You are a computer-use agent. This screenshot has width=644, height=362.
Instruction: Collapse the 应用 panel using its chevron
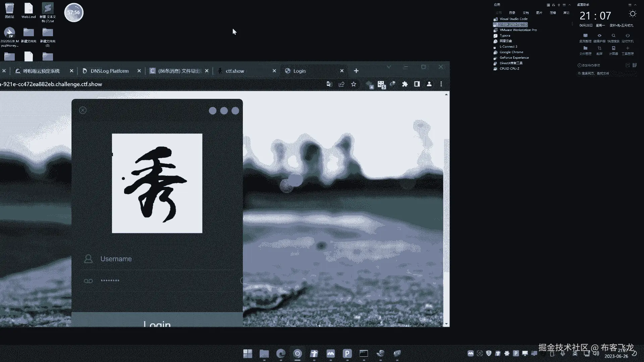pyautogui.click(x=569, y=5)
